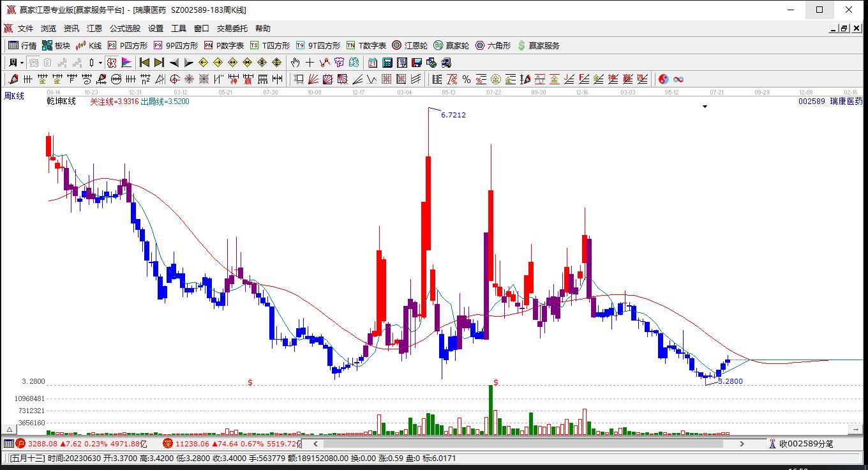Click the 002589 瑞康医药 stock name
This screenshot has width=868, height=470.
(830, 101)
